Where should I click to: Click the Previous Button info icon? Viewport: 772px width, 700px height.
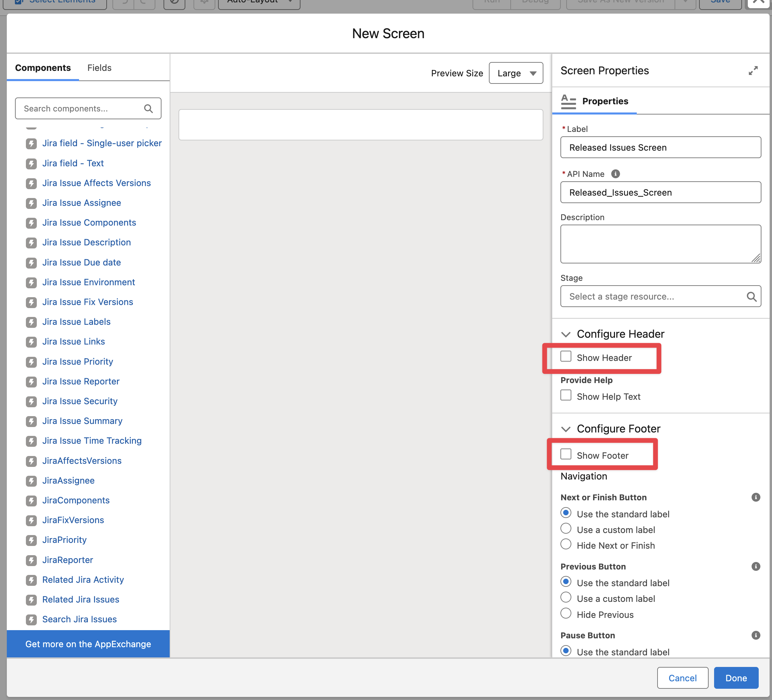tap(755, 566)
